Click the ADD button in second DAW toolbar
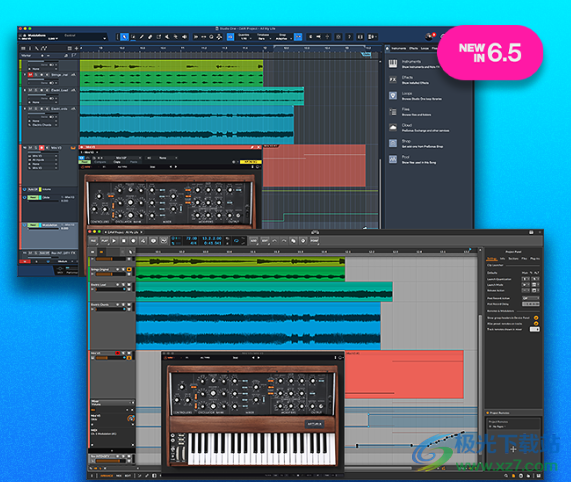 click(253, 241)
